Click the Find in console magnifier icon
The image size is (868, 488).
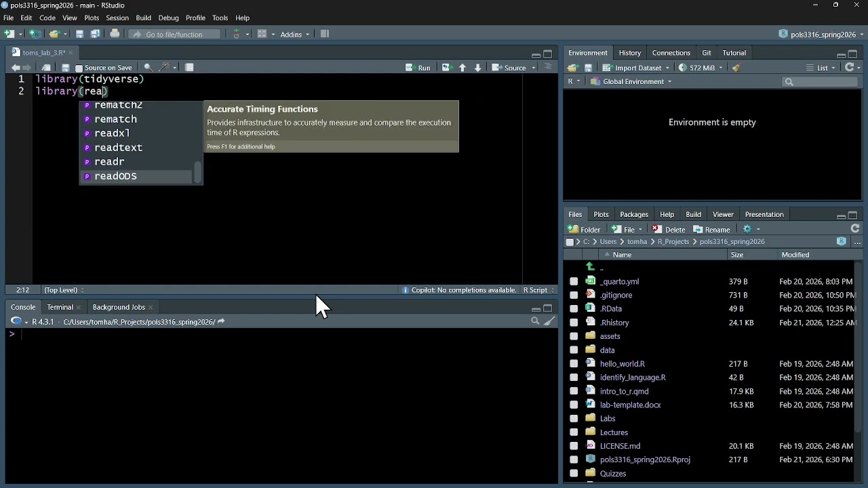[x=535, y=321]
